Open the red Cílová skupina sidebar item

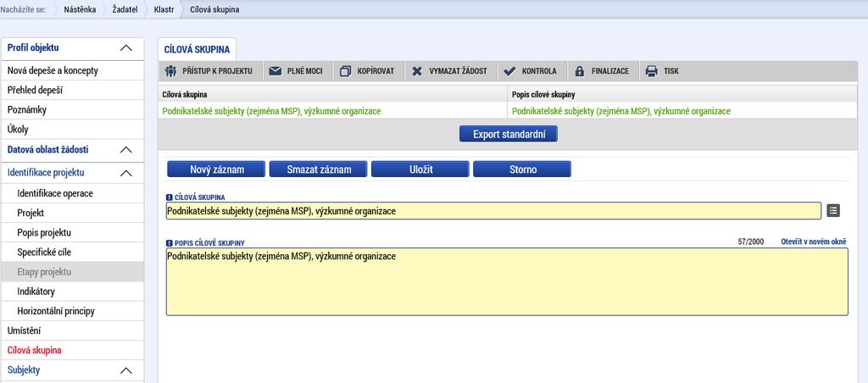point(73,350)
